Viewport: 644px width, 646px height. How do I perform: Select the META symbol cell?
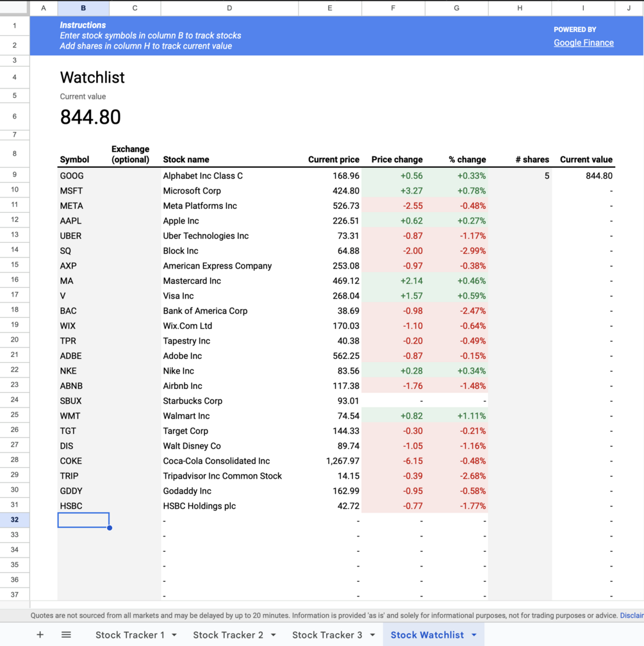tap(83, 206)
